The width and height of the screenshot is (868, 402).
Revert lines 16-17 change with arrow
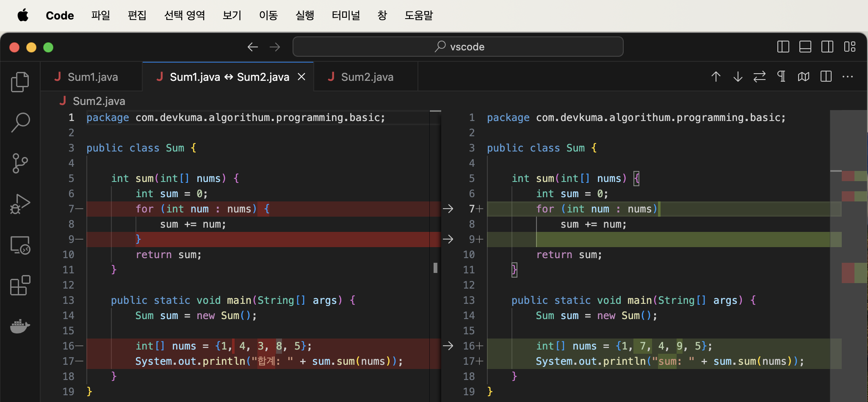[x=448, y=346]
